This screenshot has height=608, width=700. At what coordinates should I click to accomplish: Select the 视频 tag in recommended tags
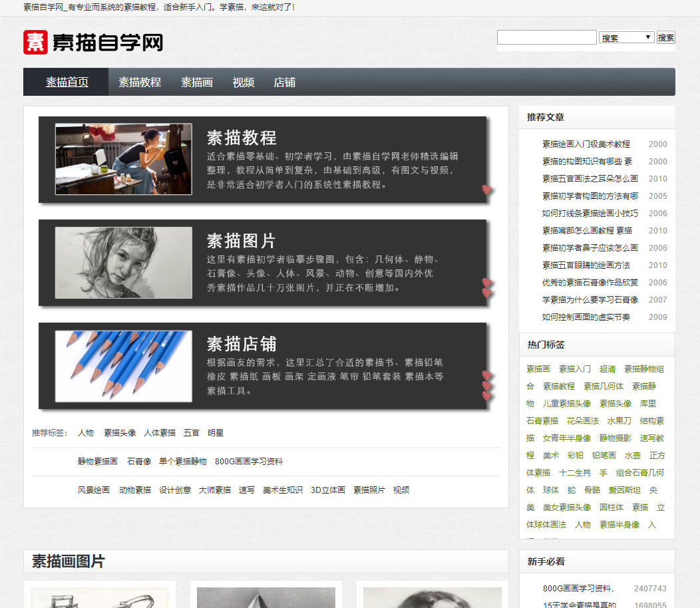click(401, 490)
